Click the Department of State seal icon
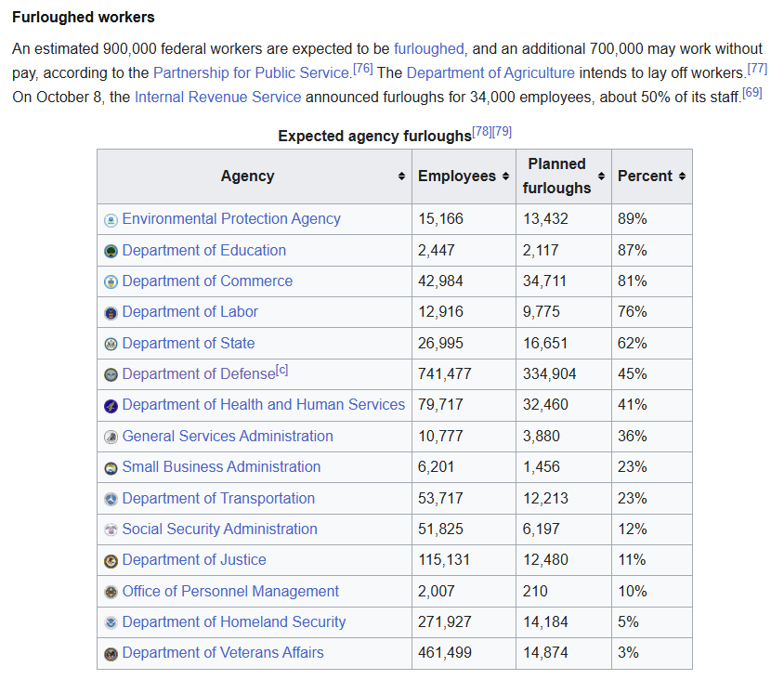The image size is (784, 693). (x=111, y=344)
